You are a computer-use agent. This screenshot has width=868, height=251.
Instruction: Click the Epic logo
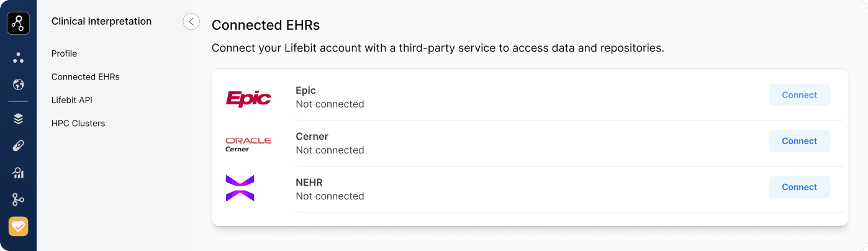[x=248, y=98]
